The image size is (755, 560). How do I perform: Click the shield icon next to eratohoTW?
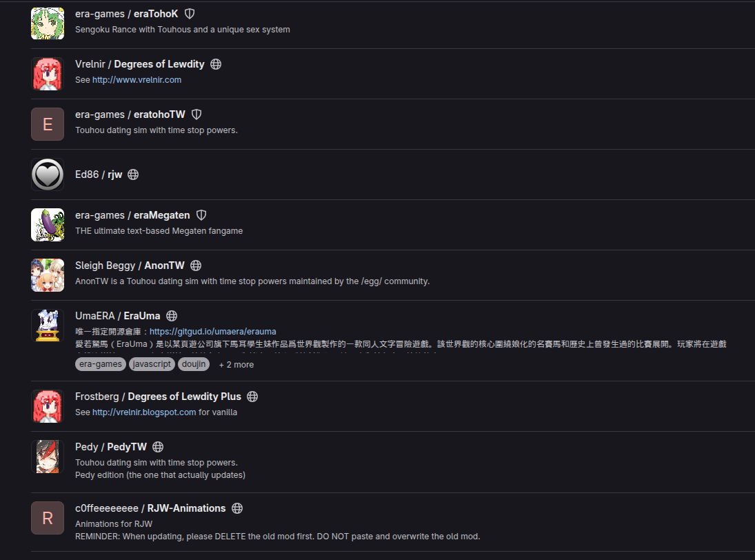(x=197, y=114)
